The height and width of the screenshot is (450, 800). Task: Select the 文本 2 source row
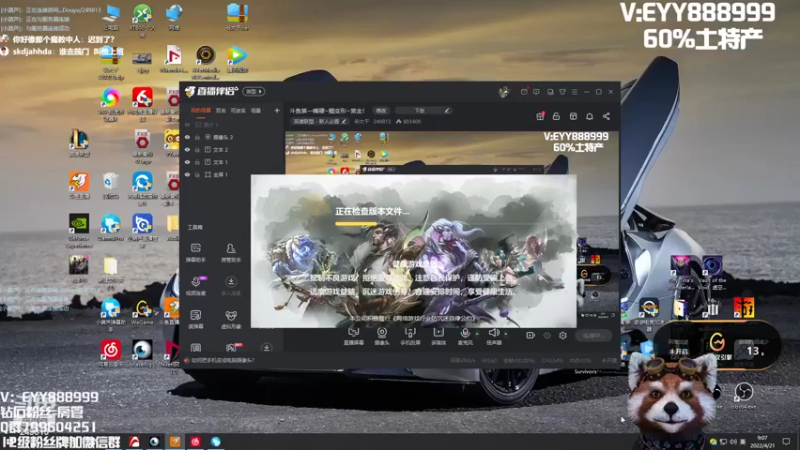pyautogui.click(x=232, y=149)
